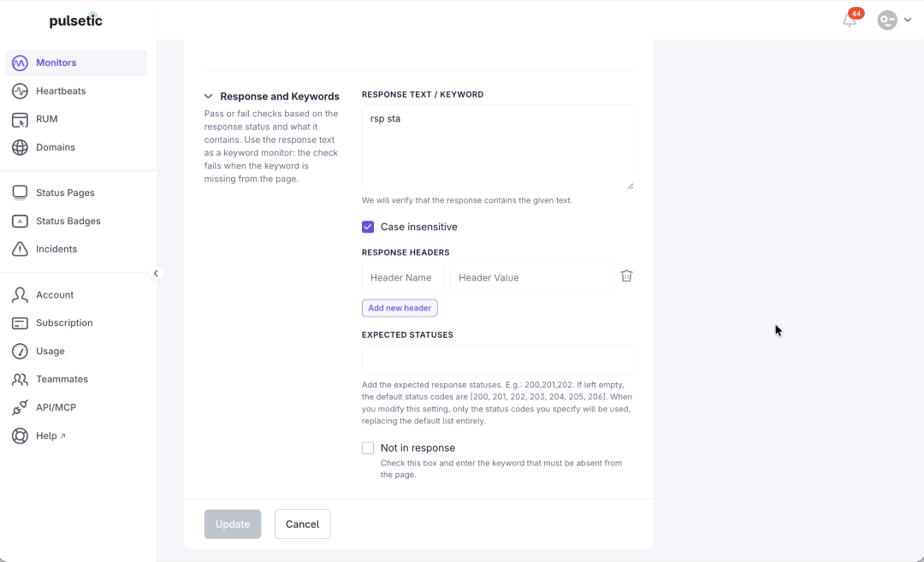Enable the Not in response checkbox
The height and width of the screenshot is (562, 924).
[368, 447]
